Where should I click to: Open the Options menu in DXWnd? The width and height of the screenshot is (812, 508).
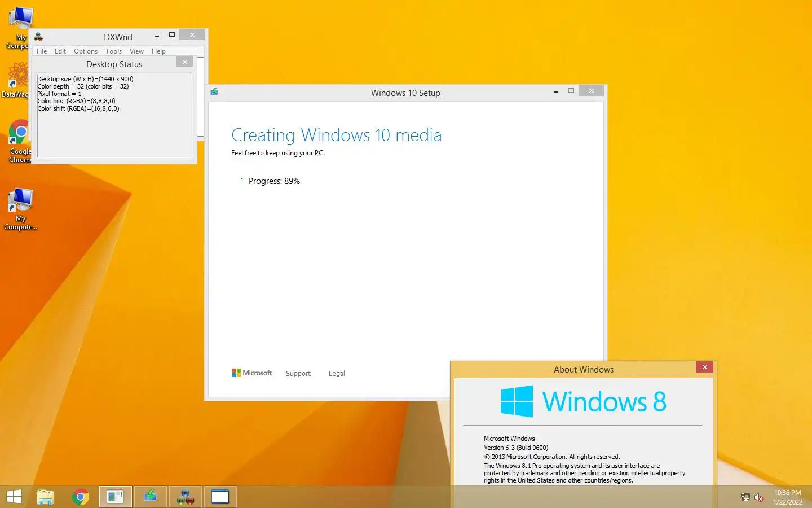pos(86,51)
